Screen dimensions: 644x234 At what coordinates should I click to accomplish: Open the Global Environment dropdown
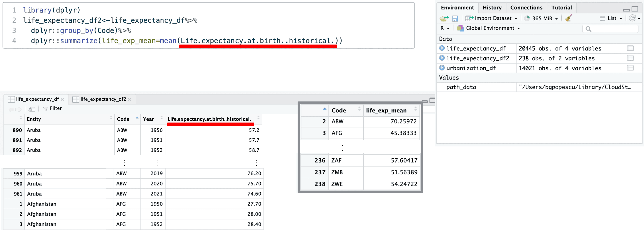point(489,28)
